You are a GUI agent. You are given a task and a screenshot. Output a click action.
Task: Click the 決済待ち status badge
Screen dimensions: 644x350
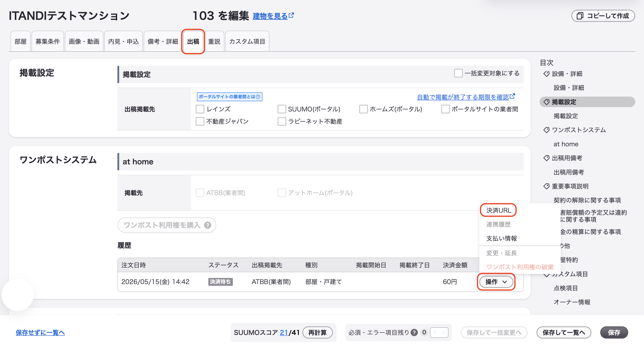pos(220,282)
